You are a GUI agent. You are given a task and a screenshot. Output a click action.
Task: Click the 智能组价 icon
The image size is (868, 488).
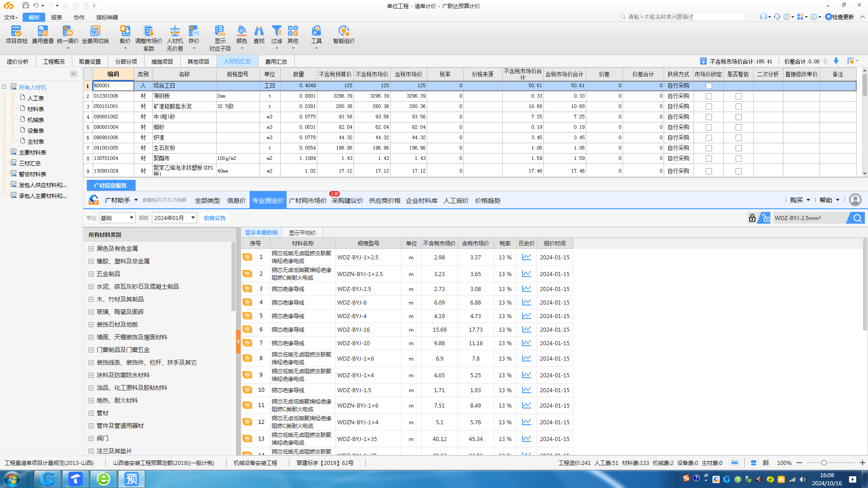click(x=344, y=35)
